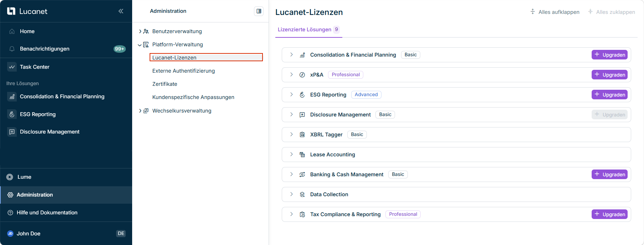Collapse the left sidebar with double-chevron icon

click(x=121, y=11)
